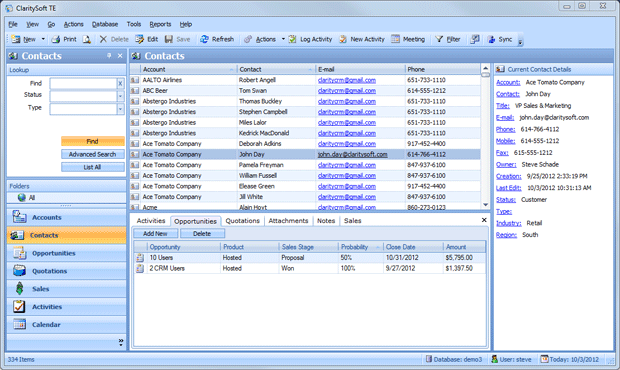The width and height of the screenshot is (620, 370).
Task: Open the Tools menu
Action: tap(134, 24)
